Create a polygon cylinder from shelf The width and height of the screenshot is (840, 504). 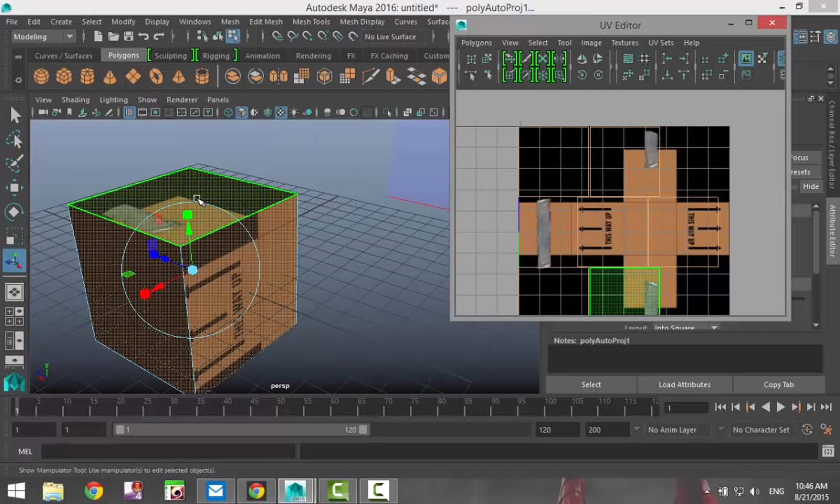tap(87, 77)
